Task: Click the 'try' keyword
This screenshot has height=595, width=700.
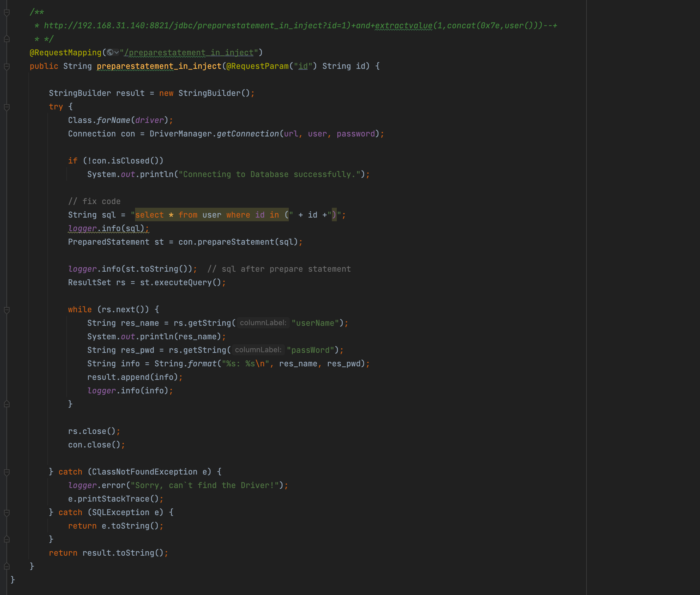Action: 56,107
